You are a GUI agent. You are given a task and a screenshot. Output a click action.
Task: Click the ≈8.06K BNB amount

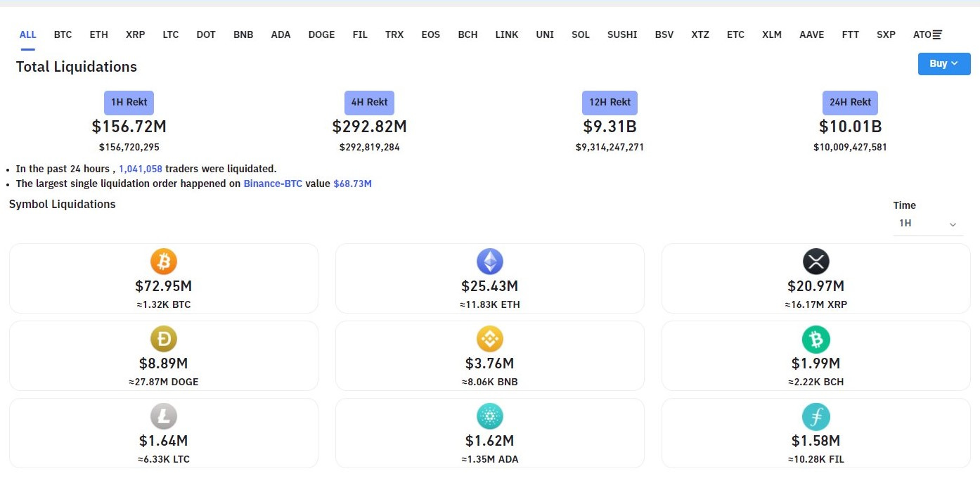(490, 382)
